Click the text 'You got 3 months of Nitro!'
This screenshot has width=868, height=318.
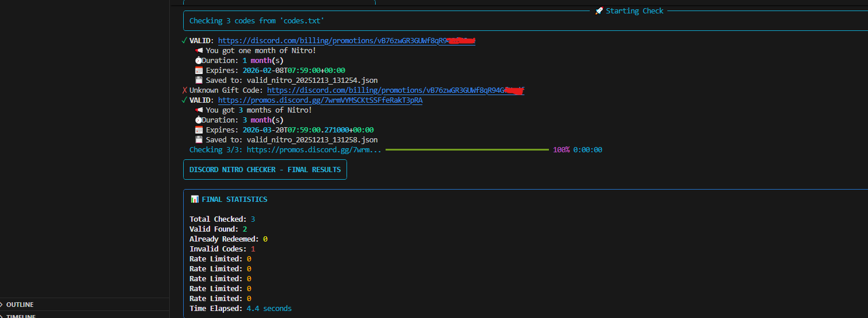click(x=259, y=110)
